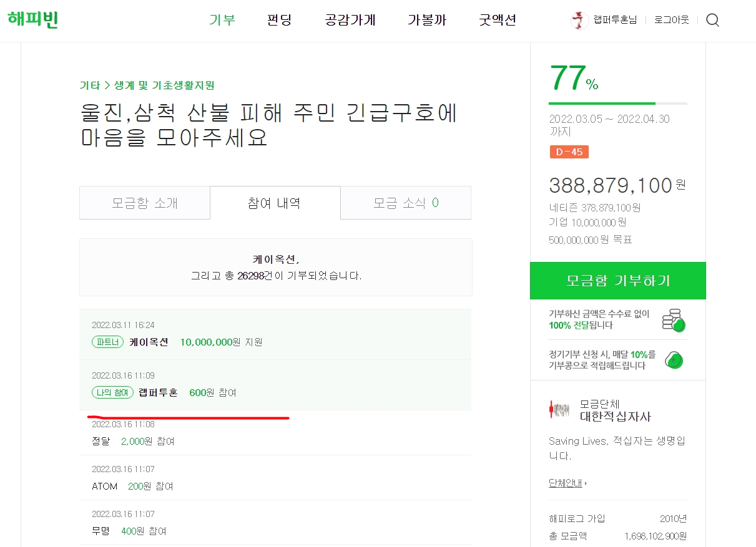Viewport: 756px width, 547px height.
Task: Open 랩퍼투혼님 user name link
Action: [615, 20]
